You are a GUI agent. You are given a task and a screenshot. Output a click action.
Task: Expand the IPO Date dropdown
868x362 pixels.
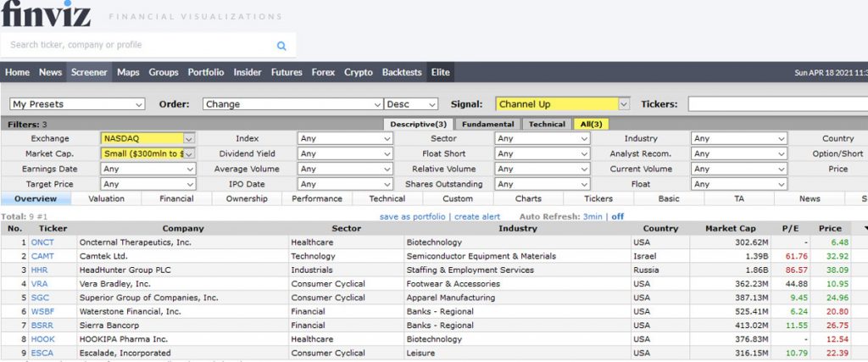point(345,184)
